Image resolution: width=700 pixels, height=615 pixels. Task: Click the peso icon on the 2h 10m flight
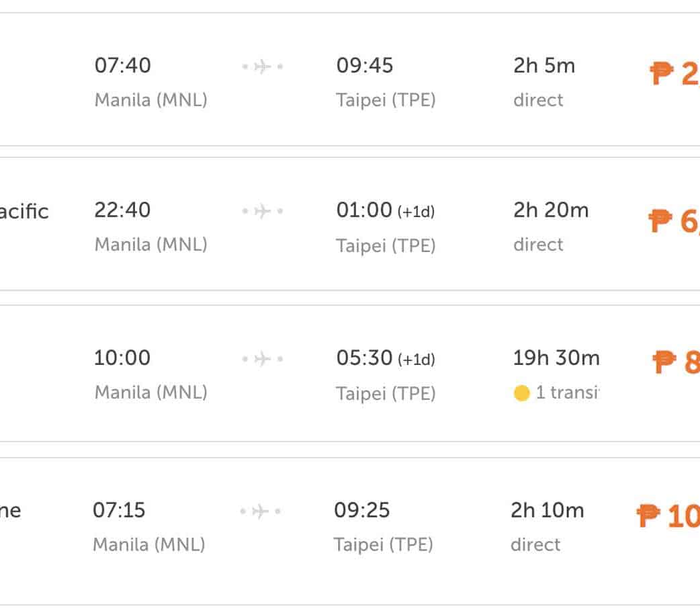(x=648, y=516)
